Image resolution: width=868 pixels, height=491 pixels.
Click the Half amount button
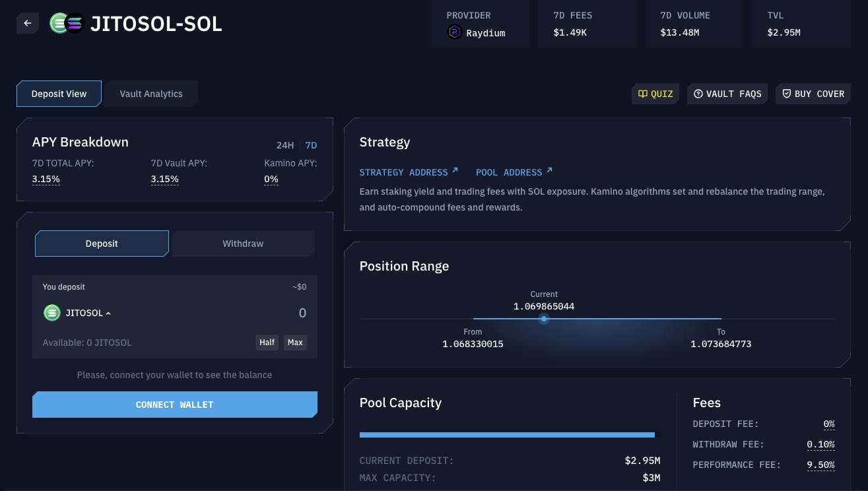[x=267, y=343]
